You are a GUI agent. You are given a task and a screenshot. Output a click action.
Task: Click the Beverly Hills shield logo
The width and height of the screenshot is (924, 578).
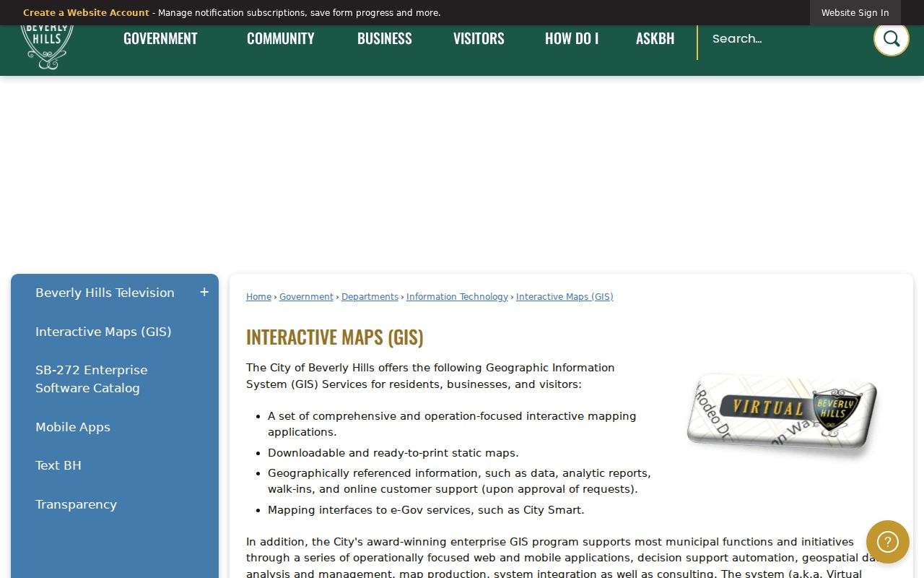(47, 48)
